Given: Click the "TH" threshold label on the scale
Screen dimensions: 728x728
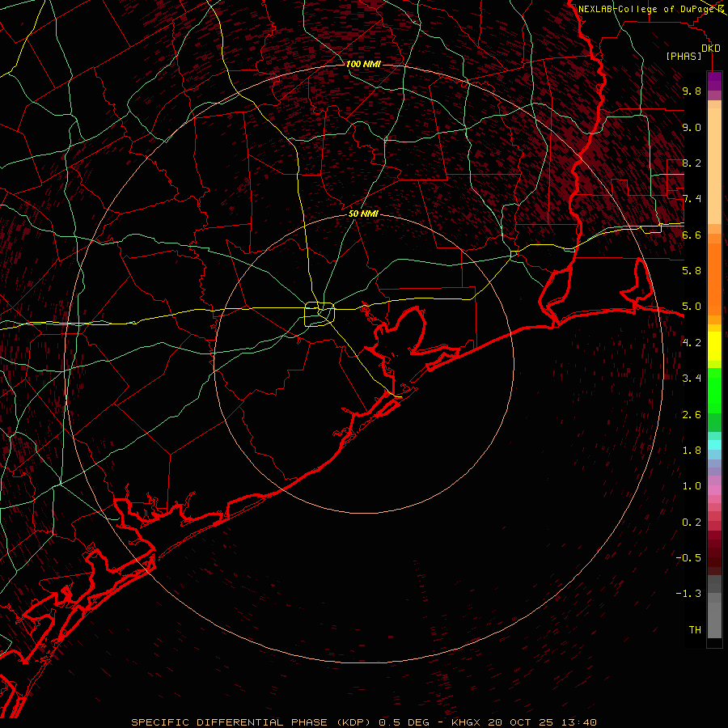Looking at the screenshot, I should pyautogui.click(x=695, y=629).
